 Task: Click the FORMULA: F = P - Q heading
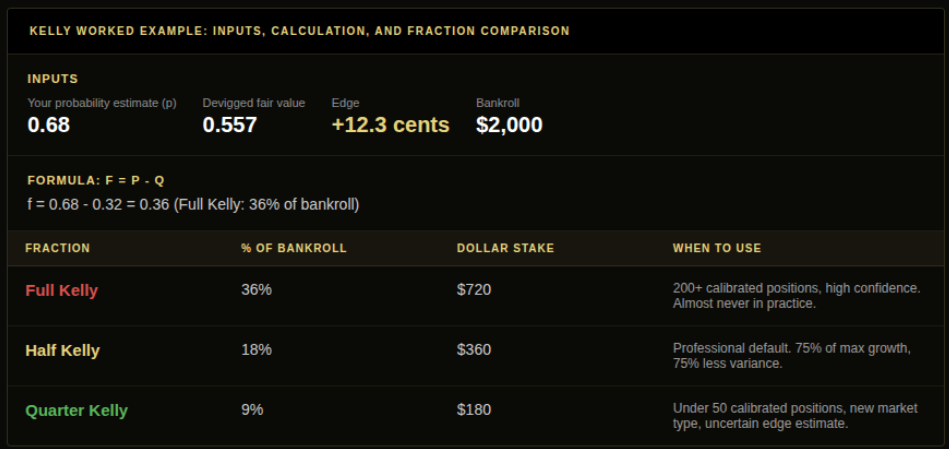(x=96, y=181)
